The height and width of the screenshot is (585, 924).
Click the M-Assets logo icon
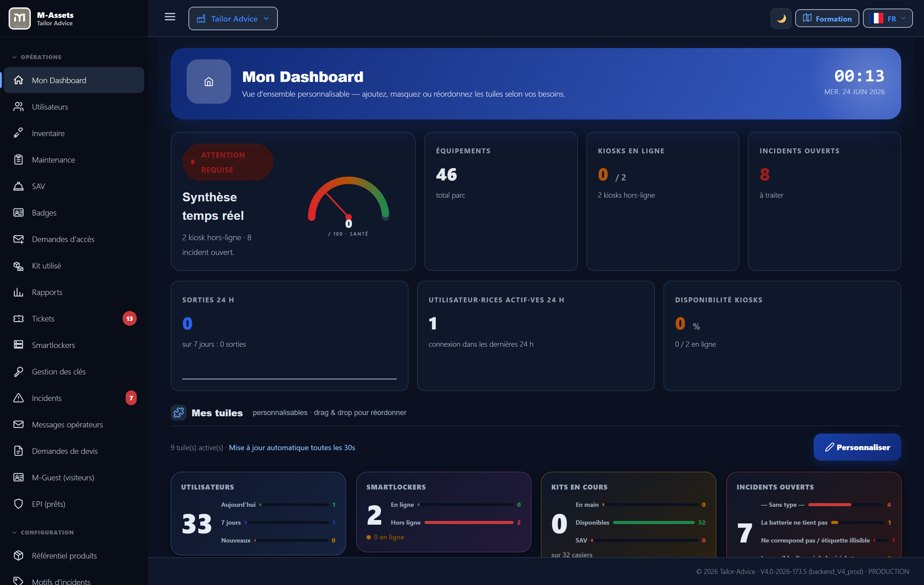[x=19, y=18]
